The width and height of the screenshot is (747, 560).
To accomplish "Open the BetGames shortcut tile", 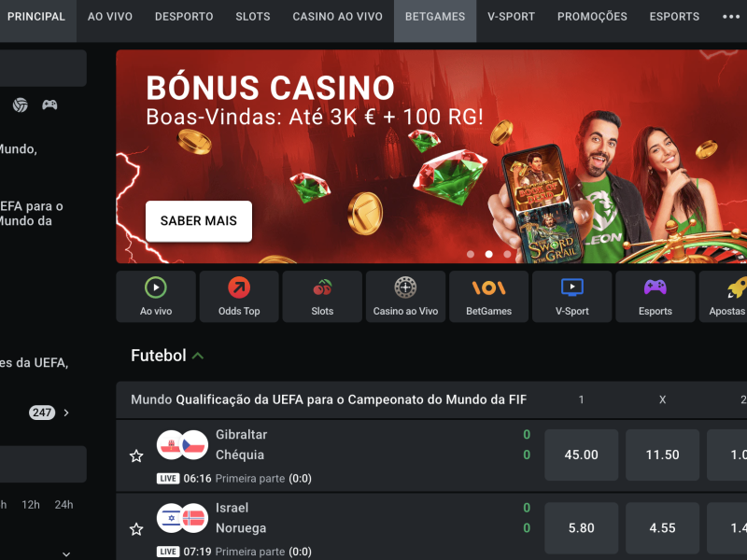I will click(488, 297).
